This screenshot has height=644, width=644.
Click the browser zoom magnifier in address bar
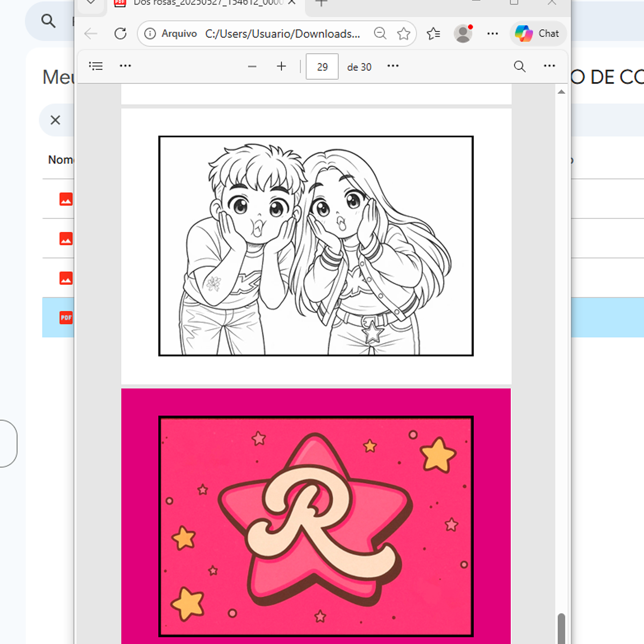tap(380, 33)
